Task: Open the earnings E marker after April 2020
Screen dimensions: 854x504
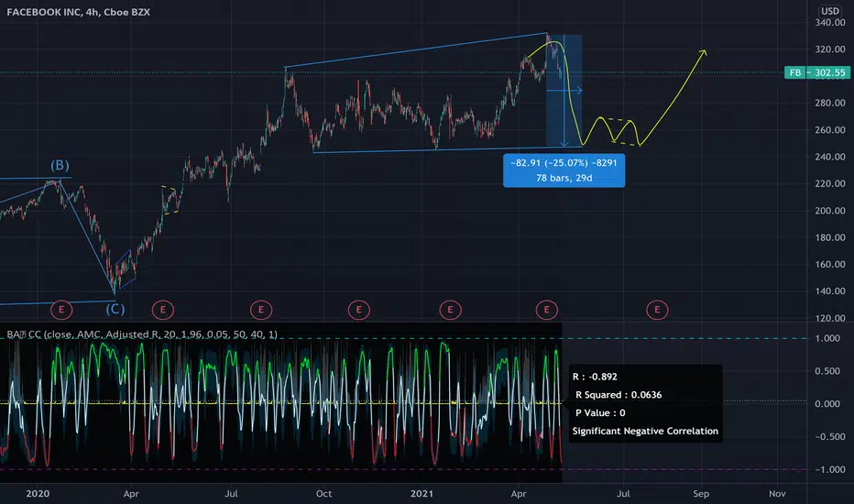Action: (163, 310)
